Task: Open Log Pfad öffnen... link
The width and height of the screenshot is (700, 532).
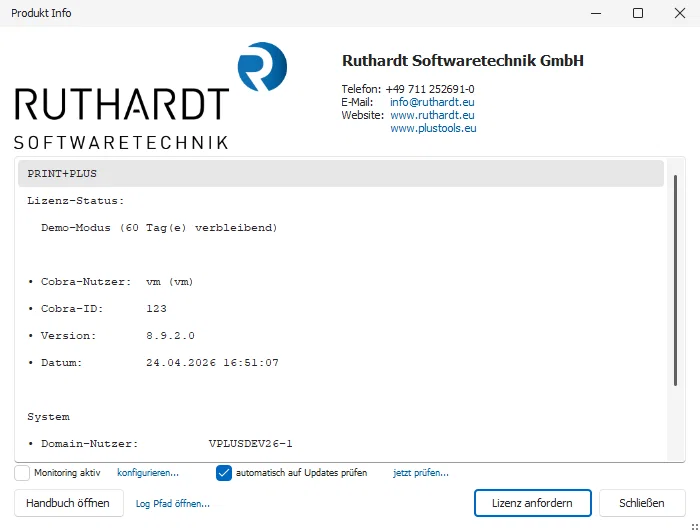Action: pyautogui.click(x=172, y=503)
